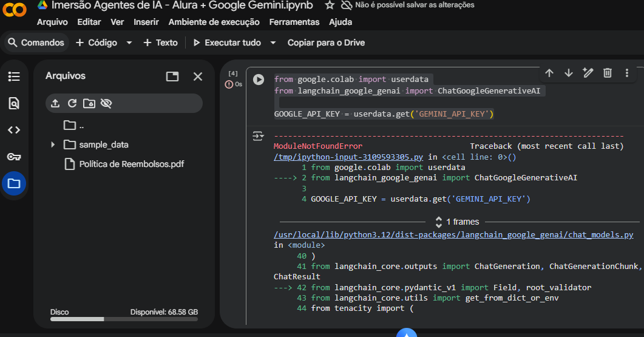Click the ModuleNotFoundError text

pyautogui.click(x=318, y=146)
